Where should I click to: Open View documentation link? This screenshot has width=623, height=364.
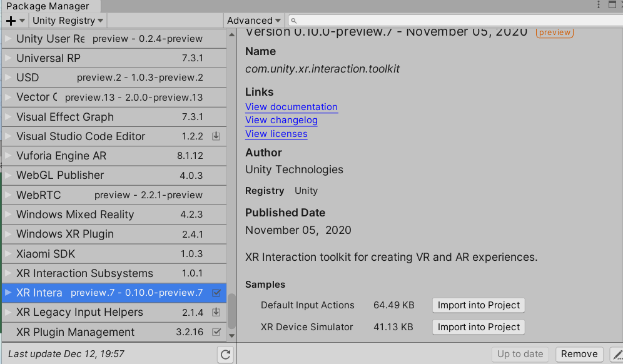(291, 107)
